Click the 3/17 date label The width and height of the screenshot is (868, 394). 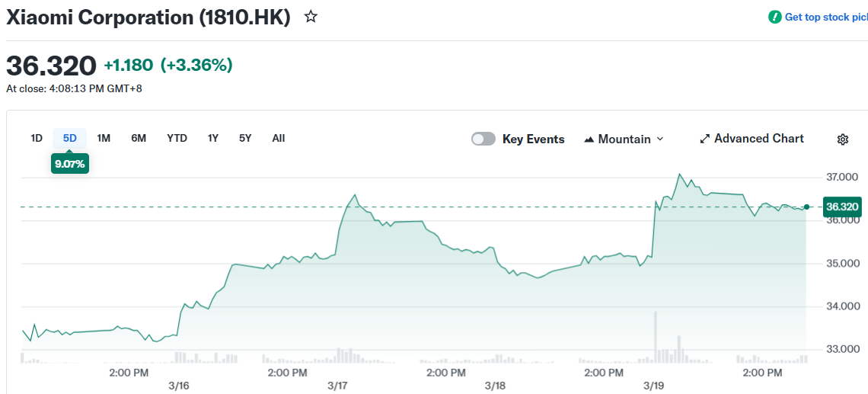[337, 385]
